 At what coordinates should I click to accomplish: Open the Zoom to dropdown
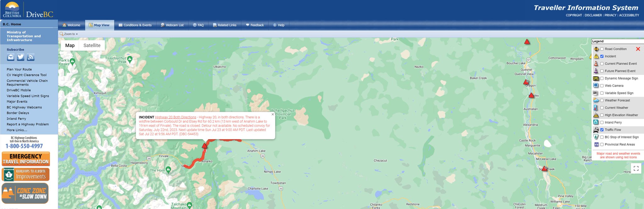tap(69, 34)
